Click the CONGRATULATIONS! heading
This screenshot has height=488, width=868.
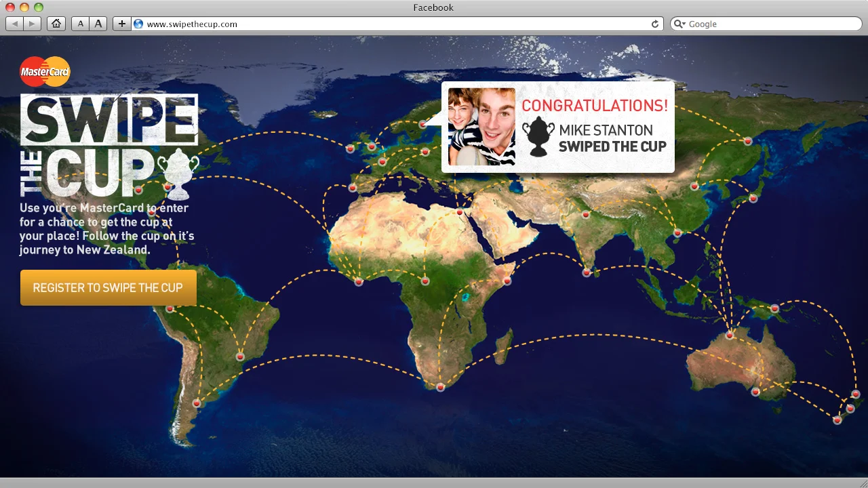595,105
